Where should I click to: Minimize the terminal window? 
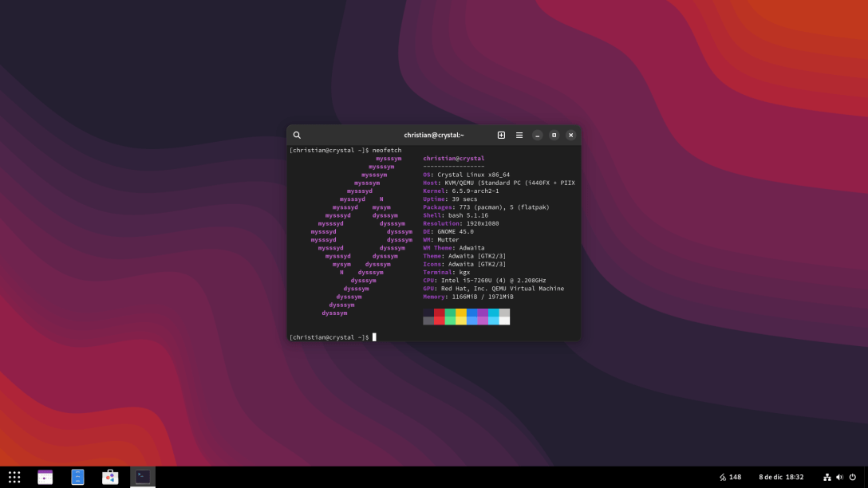[537, 135]
